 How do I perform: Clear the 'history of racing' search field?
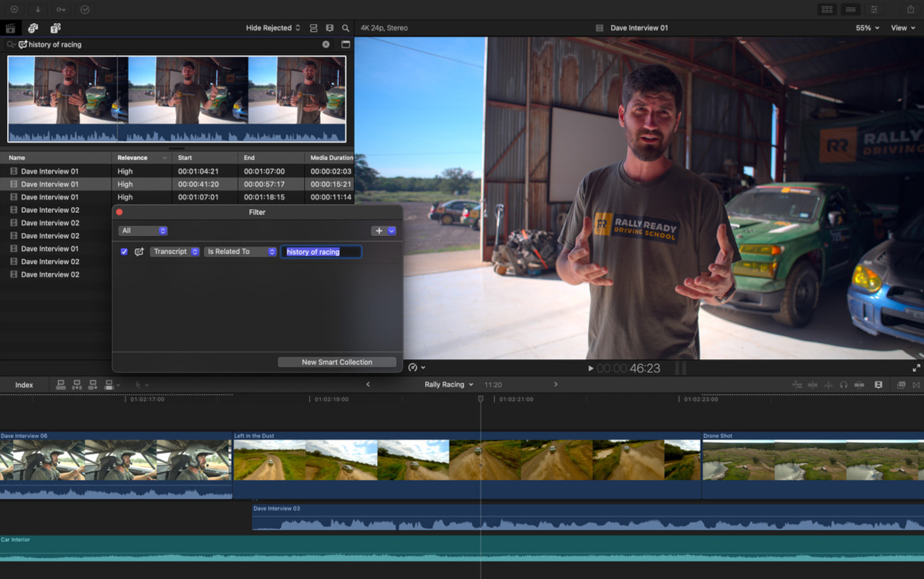[325, 44]
